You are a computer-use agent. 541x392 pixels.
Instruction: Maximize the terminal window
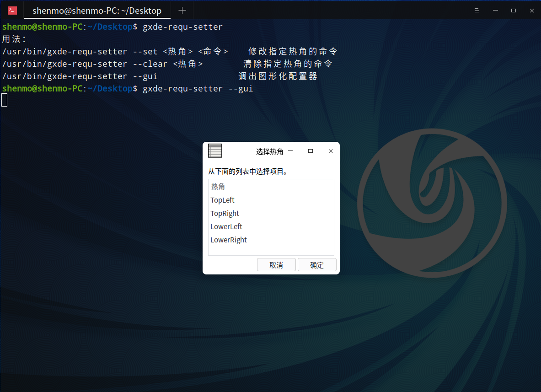514,11
